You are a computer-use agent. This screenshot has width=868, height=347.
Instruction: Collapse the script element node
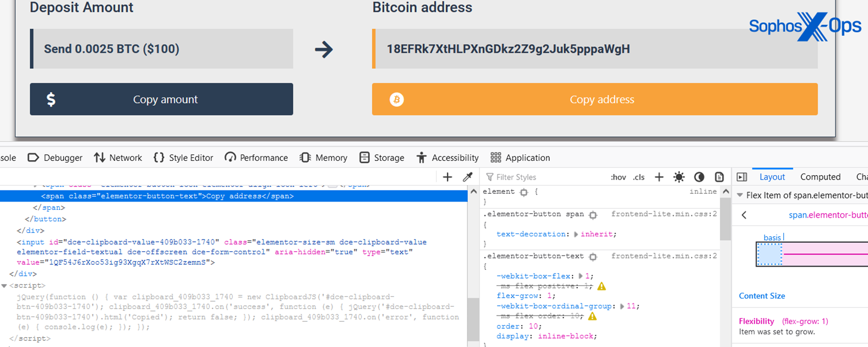coord(4,286)
